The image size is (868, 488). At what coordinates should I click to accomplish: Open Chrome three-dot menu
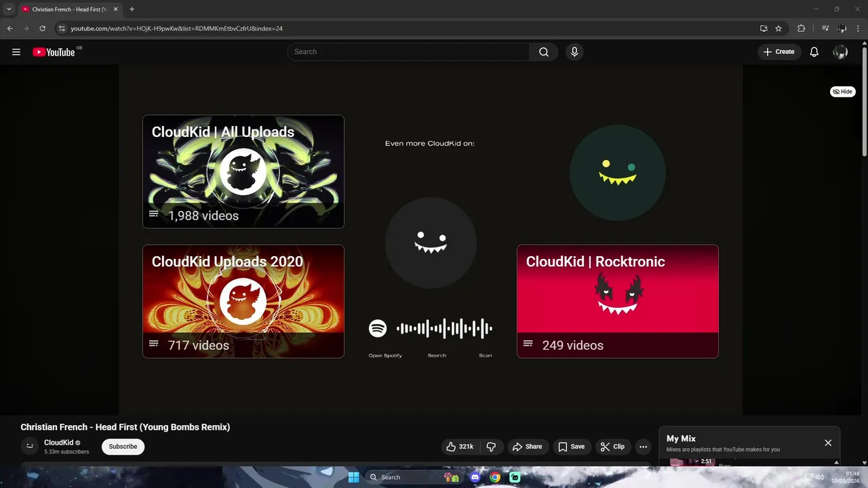point(859,28)
